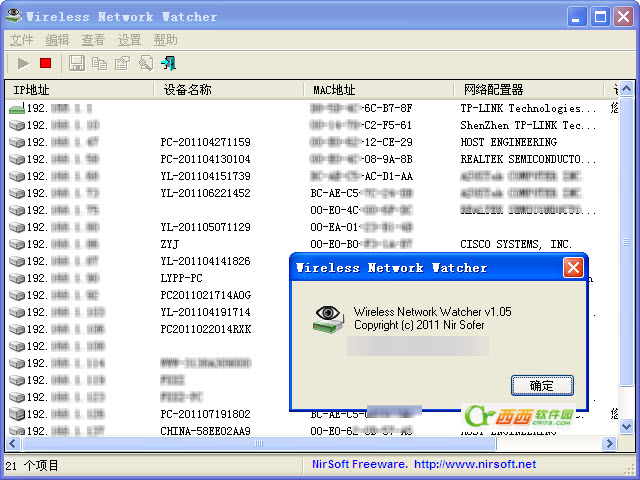
Task: Open the 帮助 menu
Action: 165,40
